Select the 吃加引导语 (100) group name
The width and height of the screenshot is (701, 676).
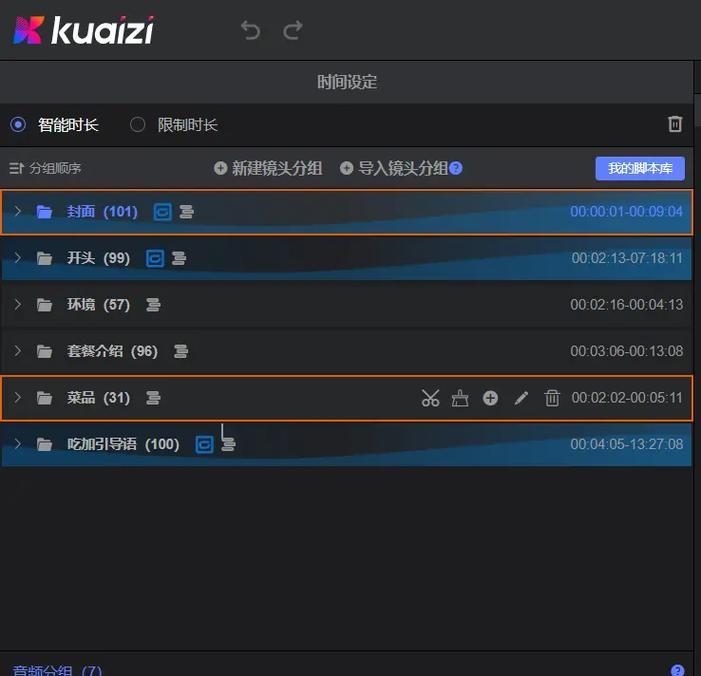pyautogui.click(x=123, y=444)
